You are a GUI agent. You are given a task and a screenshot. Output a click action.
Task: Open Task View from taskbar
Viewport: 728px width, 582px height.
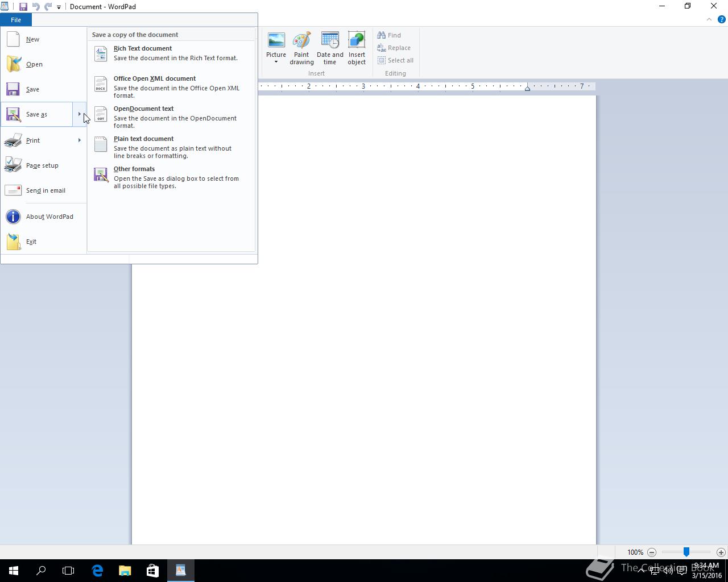[x=68, y=571]
